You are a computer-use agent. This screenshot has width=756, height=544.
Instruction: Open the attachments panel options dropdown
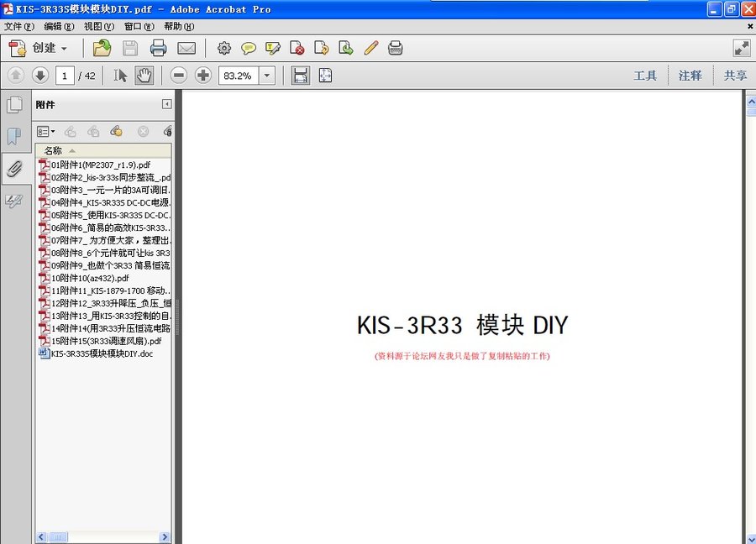46,131
